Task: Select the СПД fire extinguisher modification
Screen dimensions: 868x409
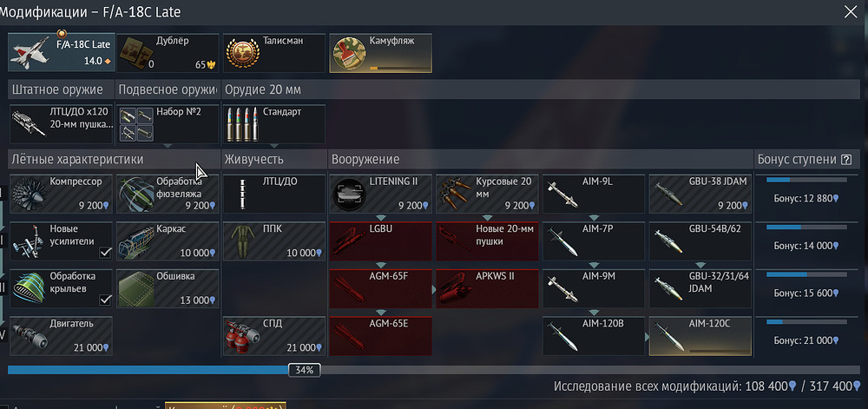Action: [274, 336]
